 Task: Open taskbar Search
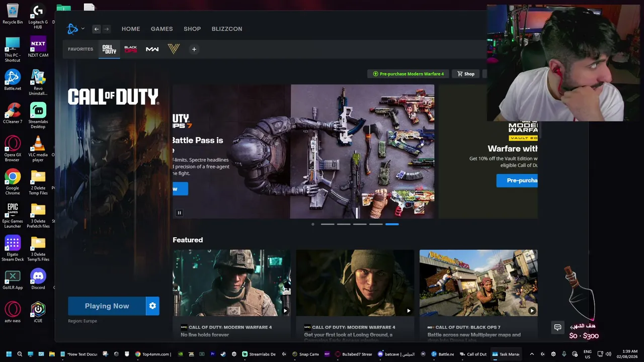point(20,354)
